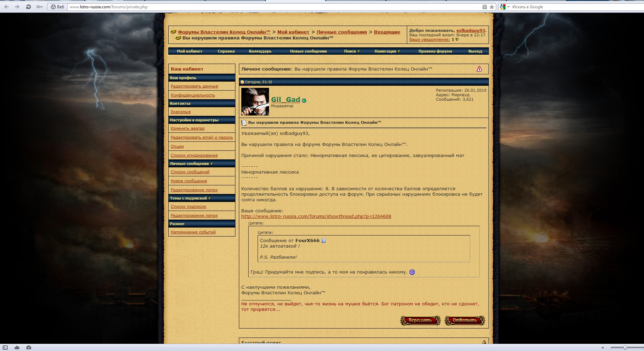Click the view post arrow after FourX666
Image resolution: width=644 pixels, height=351 pixels.
pyautogui.click(x=323, y=241)
